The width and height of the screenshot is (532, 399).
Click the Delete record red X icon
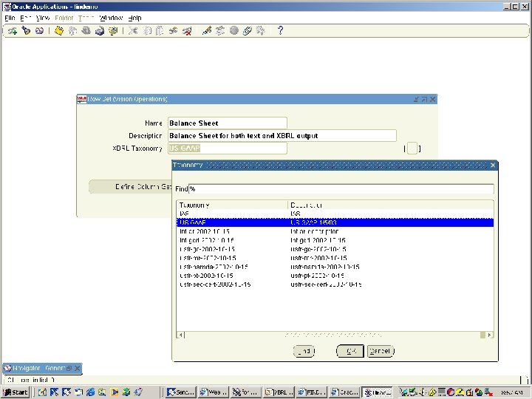click(187, 31)
